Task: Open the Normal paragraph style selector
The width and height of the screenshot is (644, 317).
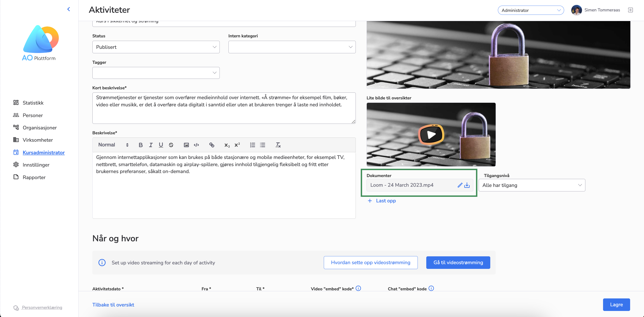Action: (113, 145)
